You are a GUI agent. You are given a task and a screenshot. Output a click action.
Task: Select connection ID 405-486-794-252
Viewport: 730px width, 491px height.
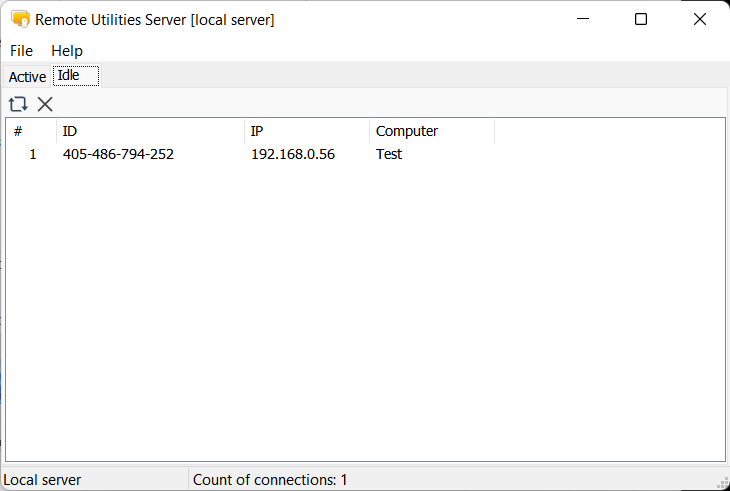coord(118,154)
